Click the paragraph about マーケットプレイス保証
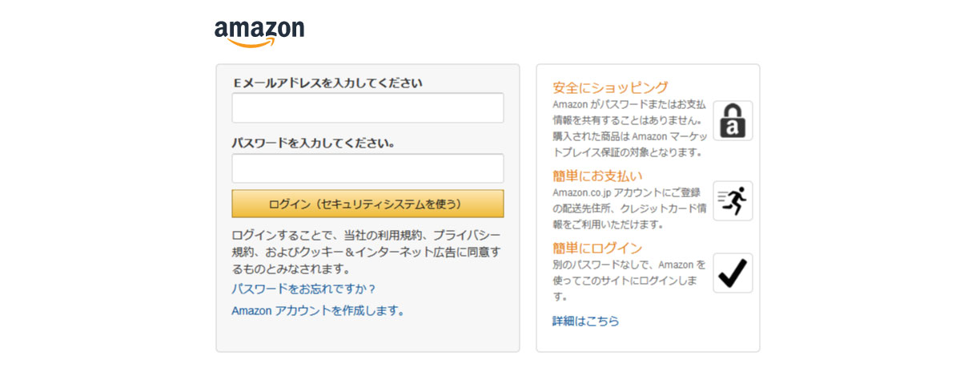Image resolution: width=980 pixels, height=368 pixels. 629,128
